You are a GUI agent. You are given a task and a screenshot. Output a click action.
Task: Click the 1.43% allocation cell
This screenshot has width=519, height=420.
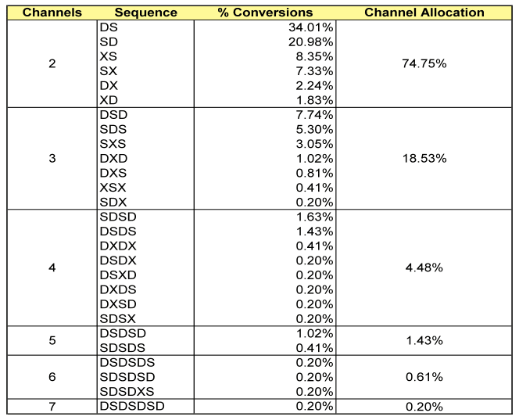point(424,340)
